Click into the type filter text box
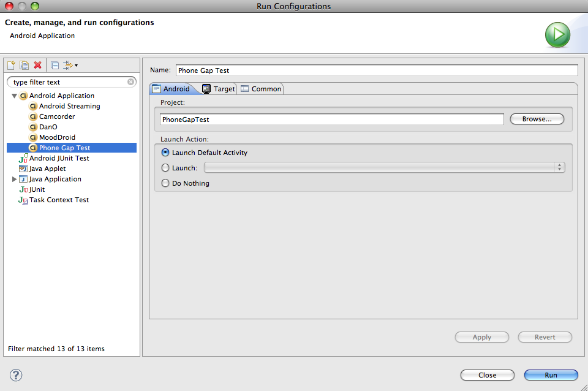Screen dimensions: 588x391 point(70,82)
